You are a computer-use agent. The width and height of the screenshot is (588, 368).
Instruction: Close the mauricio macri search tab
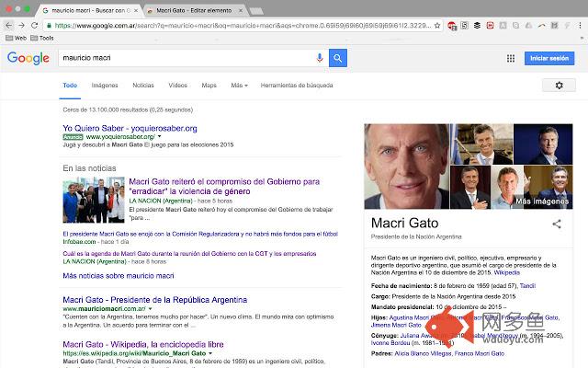[136, 10]
